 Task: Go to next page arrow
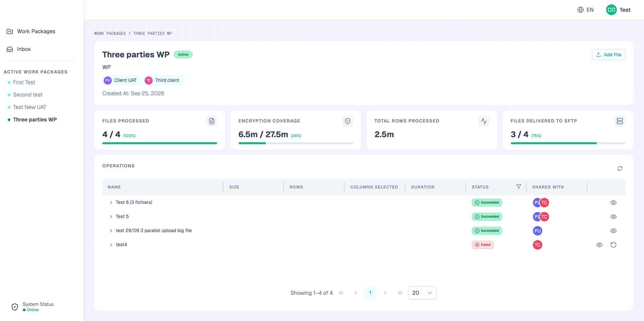(385, 293)
